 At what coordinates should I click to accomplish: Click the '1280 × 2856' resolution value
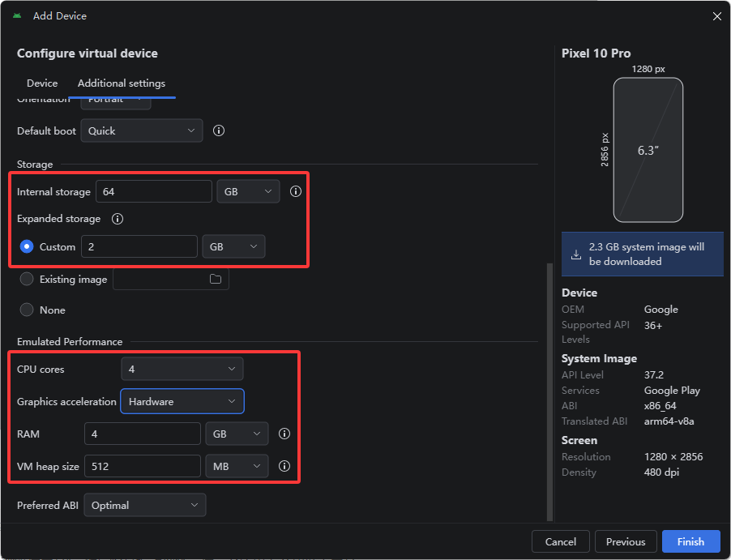673,456
